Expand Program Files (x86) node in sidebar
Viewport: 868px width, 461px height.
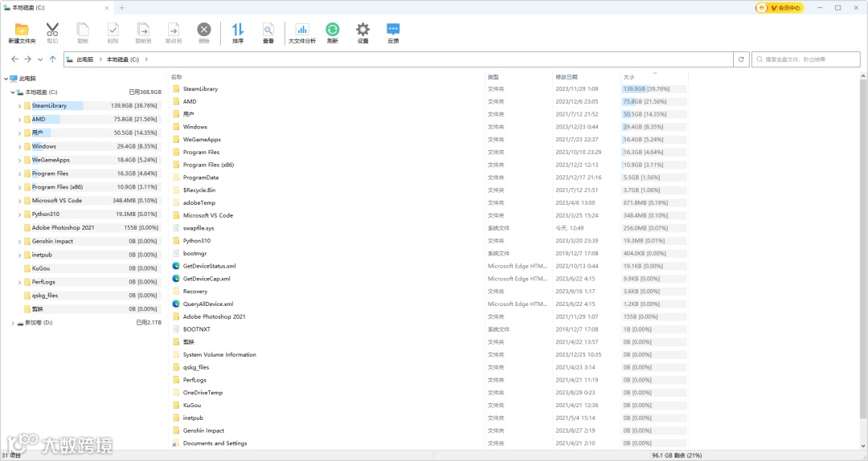pos(19,187)
